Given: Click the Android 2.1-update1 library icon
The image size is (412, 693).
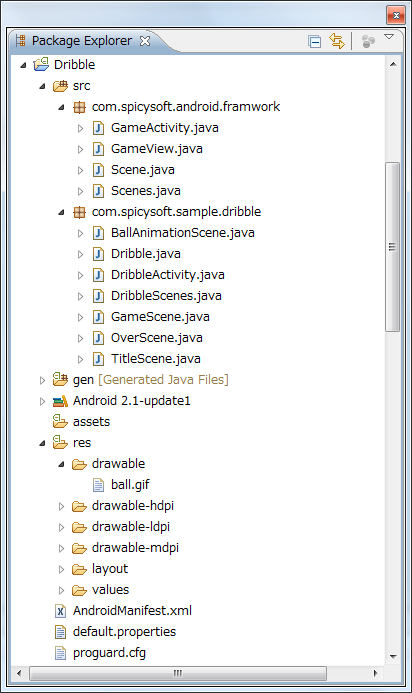Looking at the screenshot, I should (60, 401).
